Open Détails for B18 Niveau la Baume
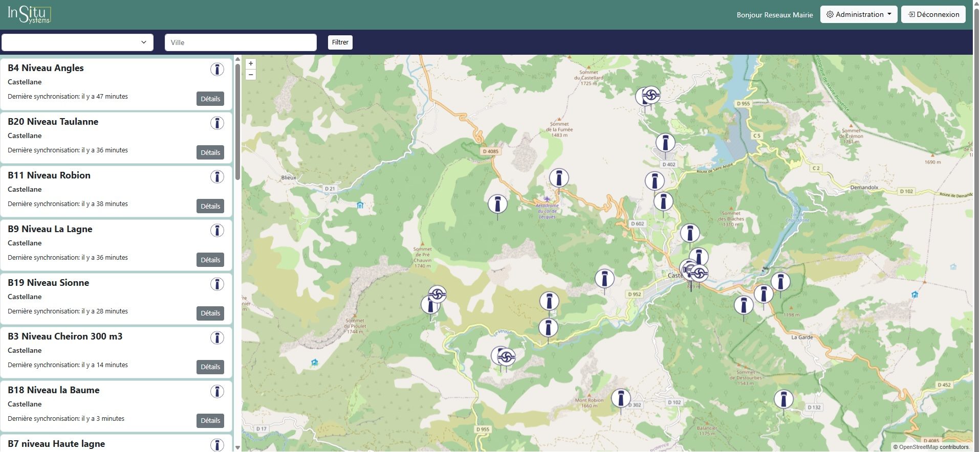Viewport: 980px width, 452px height. point(210,420)
